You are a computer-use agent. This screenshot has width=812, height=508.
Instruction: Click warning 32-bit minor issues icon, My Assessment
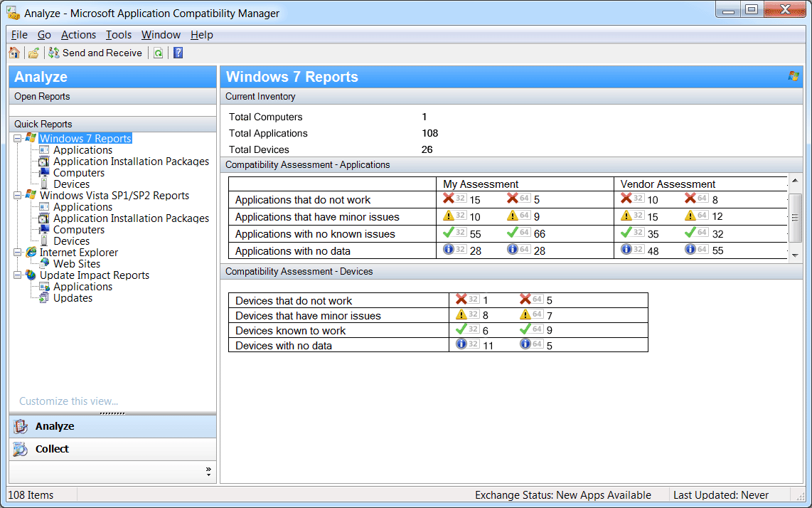(449, 215)
